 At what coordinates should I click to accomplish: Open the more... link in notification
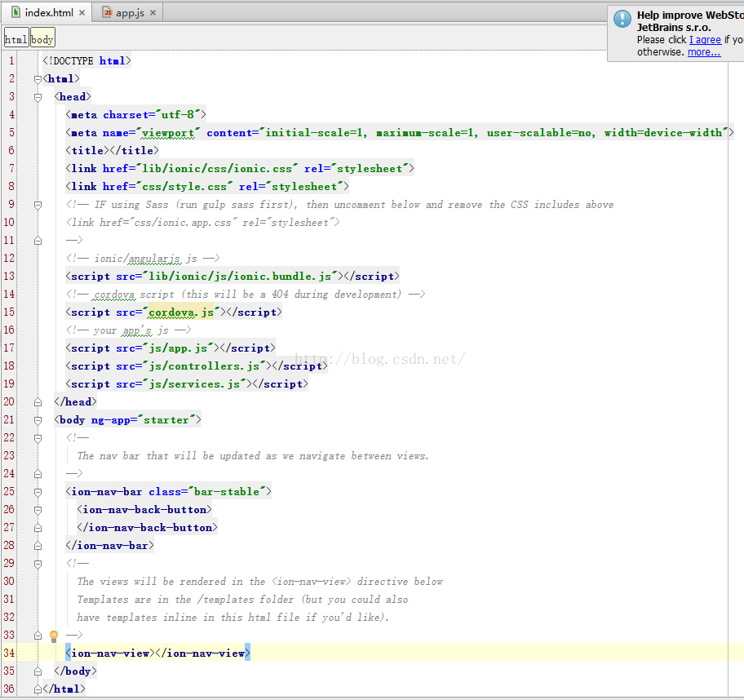point(704,52)
